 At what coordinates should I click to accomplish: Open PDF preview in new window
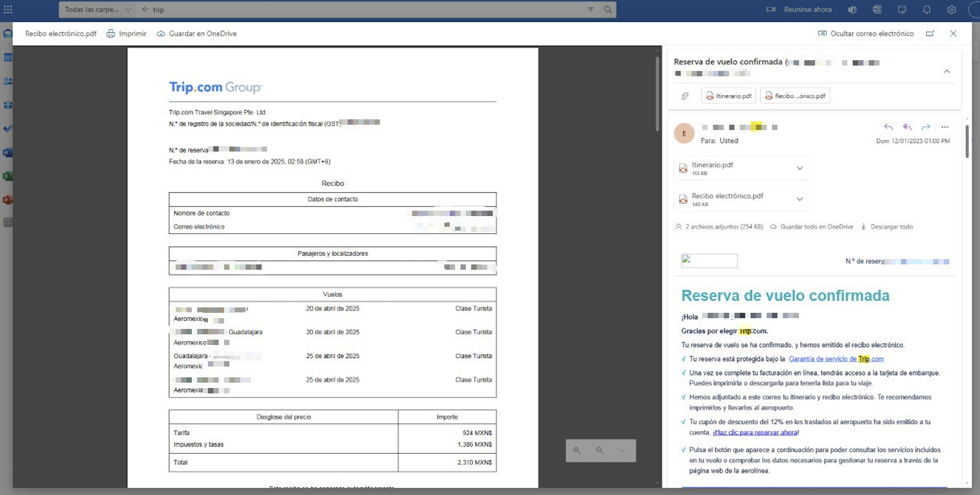coord(930,33)
